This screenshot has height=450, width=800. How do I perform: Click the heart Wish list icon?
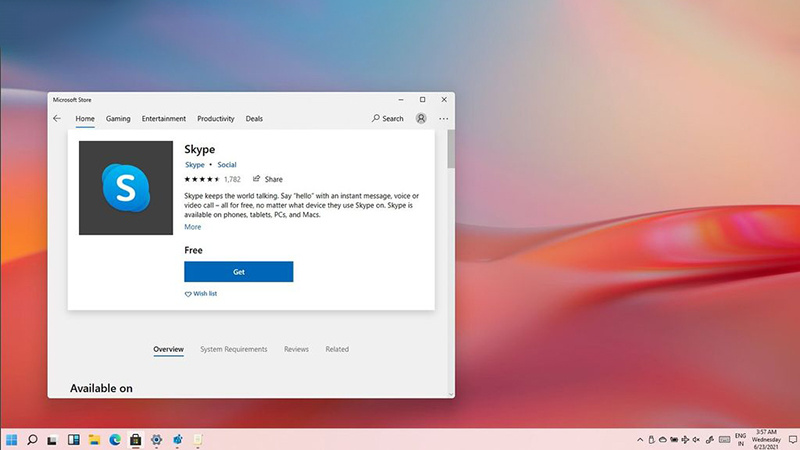click(188, 294)
